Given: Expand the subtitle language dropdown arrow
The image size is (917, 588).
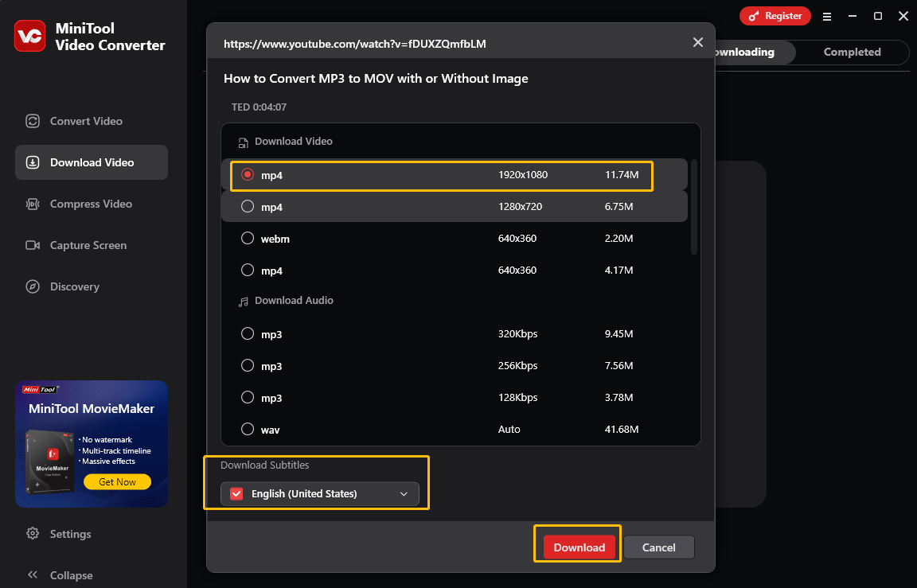Looking at the screenshot, I should [404, 494].
